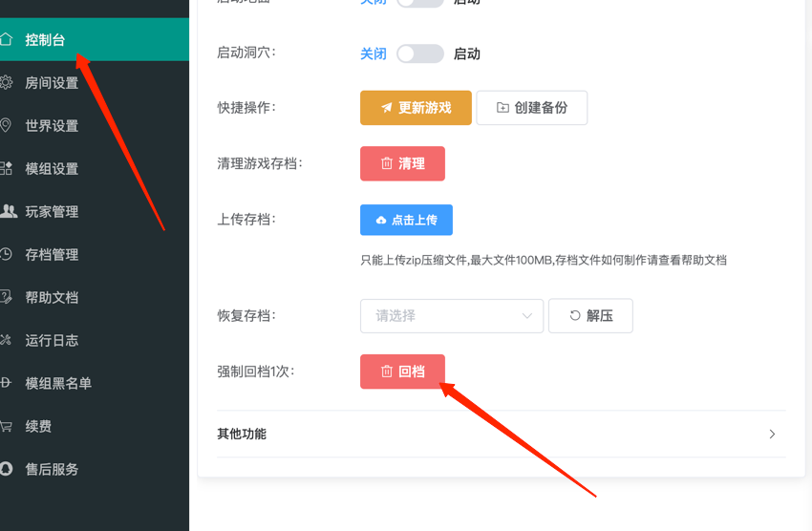The image size is (812, 531).
Task: Click the people icon for 玩家管理
Action: pos(8,211)
